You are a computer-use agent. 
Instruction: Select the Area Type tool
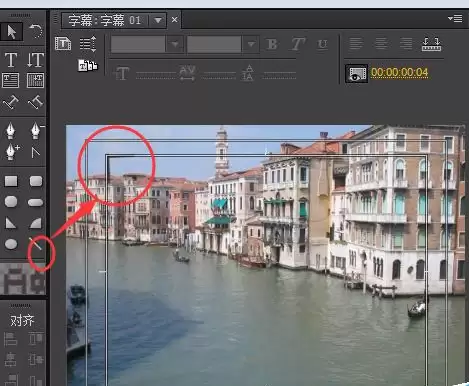[x=11, y=81]
